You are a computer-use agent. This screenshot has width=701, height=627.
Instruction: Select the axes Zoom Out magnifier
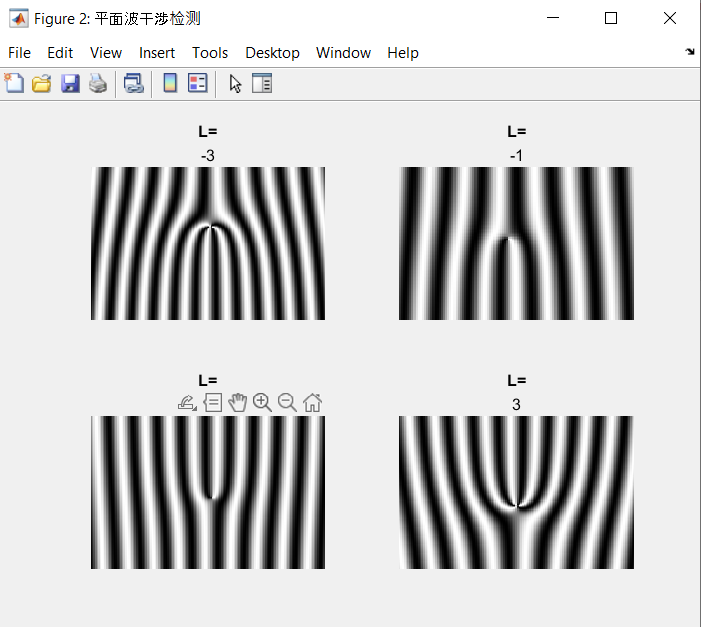pyautogui.click(x=287, y=402)
